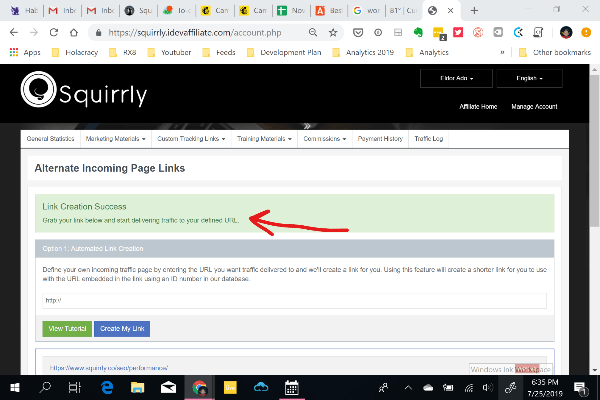Open the Holacracy bookmark folder

75,52
